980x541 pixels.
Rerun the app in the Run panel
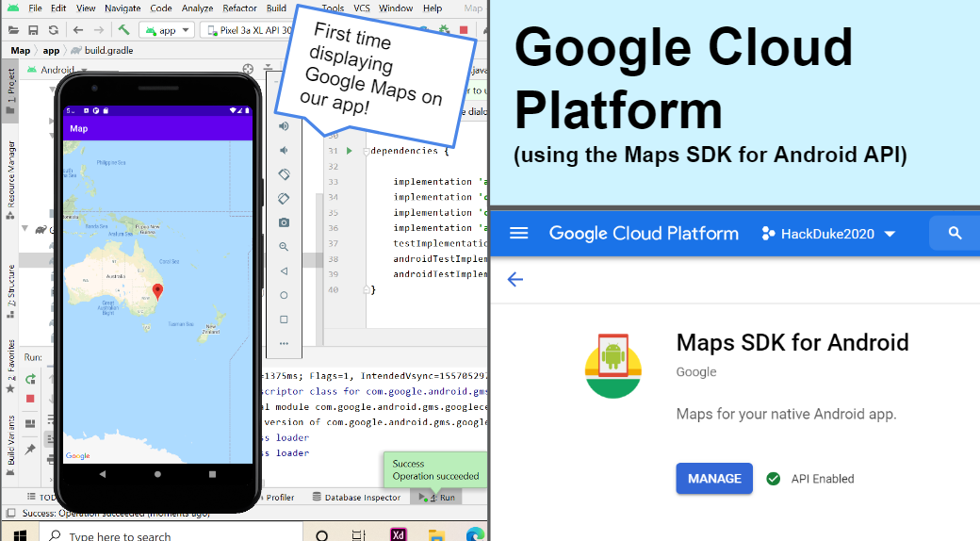click(x=30, y=379)
